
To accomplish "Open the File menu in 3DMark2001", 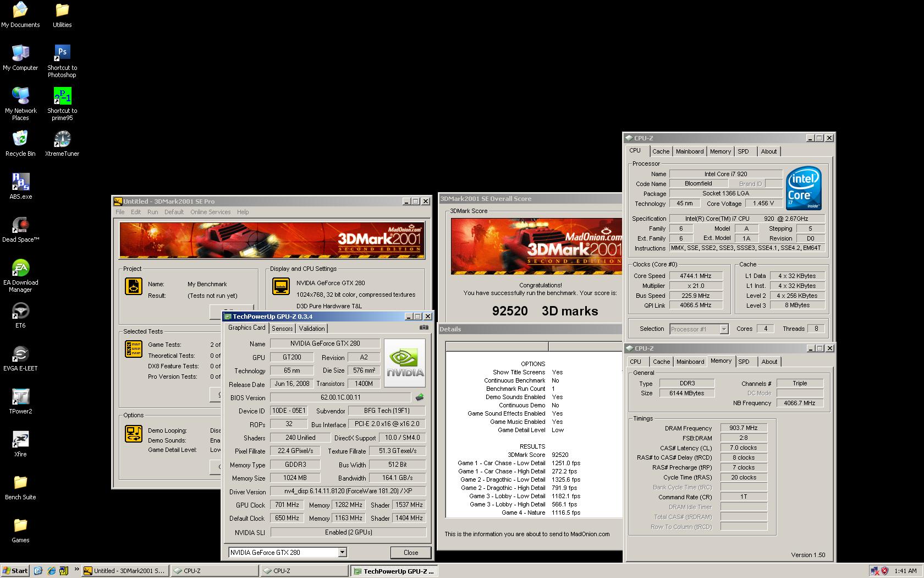I will [120, 212].
